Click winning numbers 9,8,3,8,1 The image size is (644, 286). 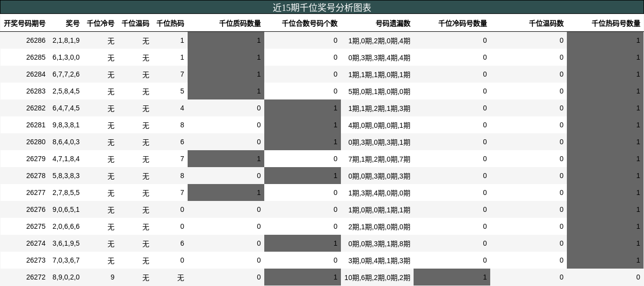(66, 125)
